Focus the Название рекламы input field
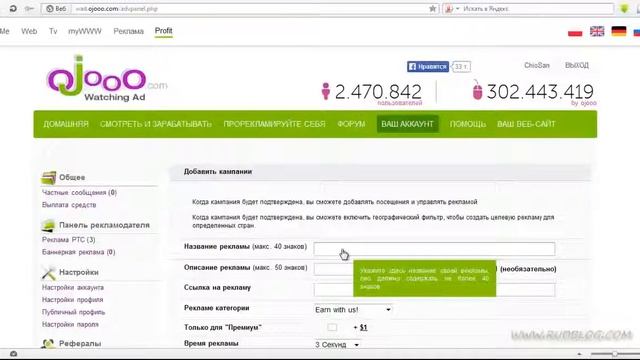The height and width of the screenshot is (360, 640). [434, 249]
